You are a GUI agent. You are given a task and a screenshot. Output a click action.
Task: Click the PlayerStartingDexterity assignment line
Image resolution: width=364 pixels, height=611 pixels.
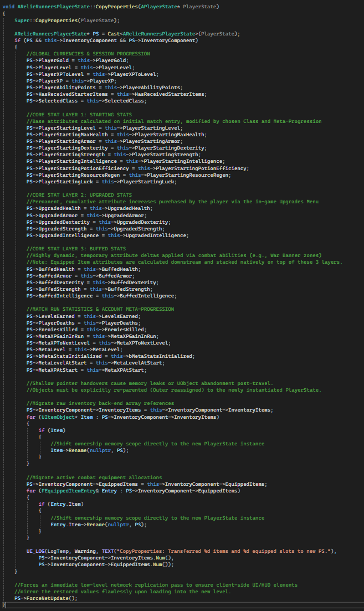116,148
